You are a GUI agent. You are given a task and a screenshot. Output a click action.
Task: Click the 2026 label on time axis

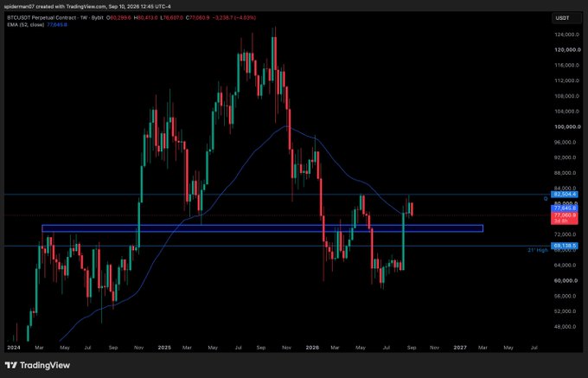(x=312, y=348)
